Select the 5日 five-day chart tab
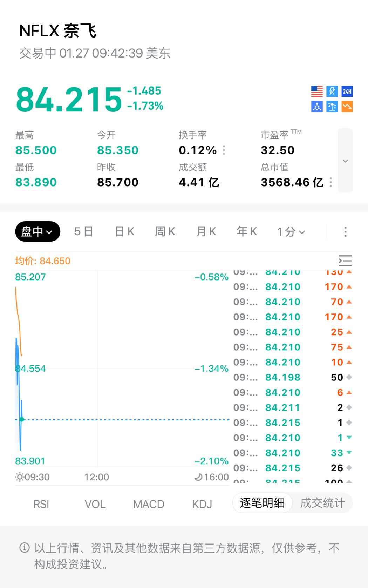The image size is (368, 588). (x=83, y=232)
